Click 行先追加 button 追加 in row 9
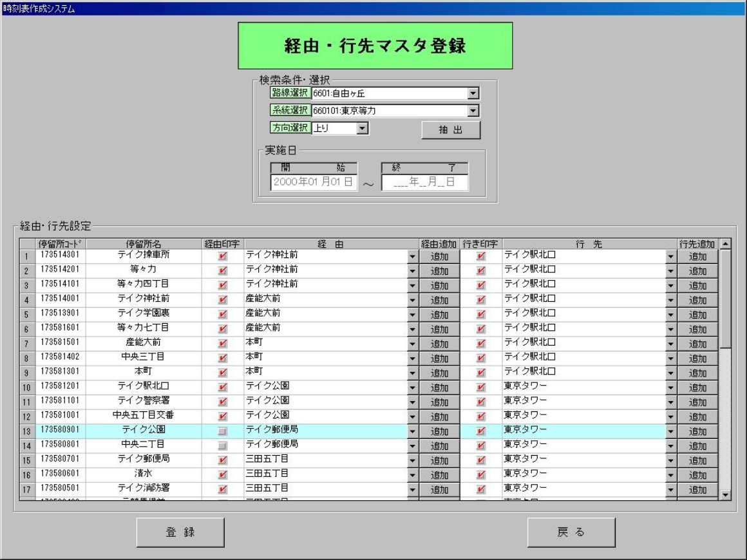 697,373
